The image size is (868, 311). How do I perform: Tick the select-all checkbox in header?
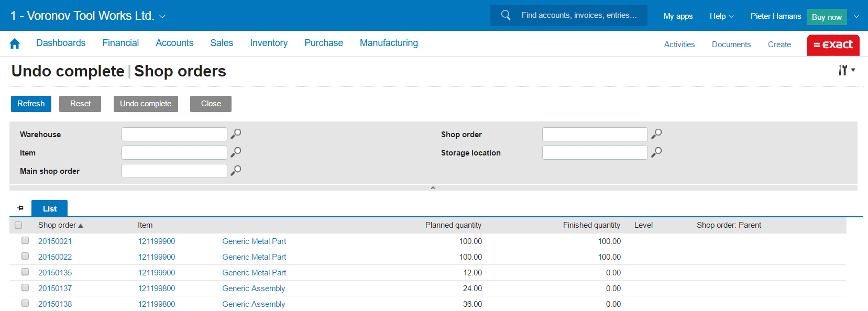pos(18,225)
